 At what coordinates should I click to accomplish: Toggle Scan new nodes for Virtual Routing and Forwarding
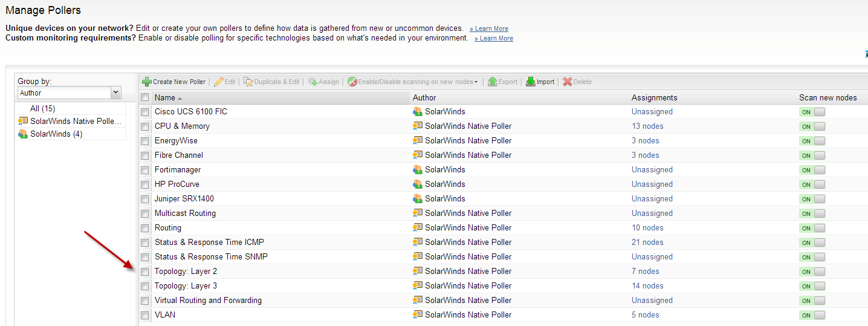click(x=812, y=301)
